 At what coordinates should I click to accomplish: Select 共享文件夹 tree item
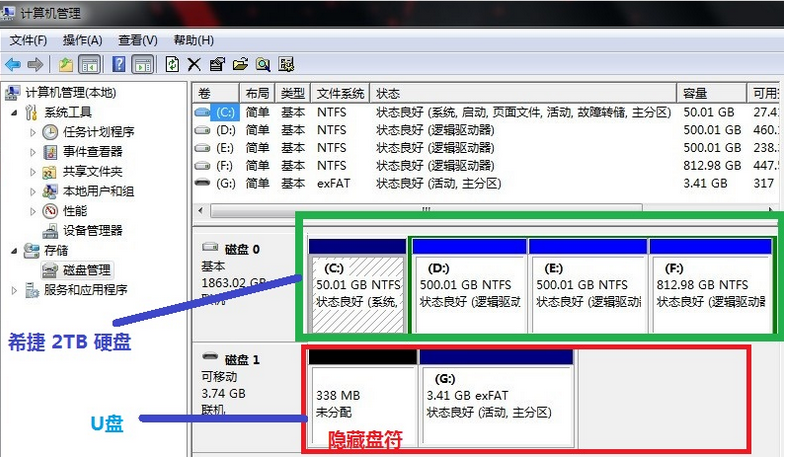click(92, 171)
